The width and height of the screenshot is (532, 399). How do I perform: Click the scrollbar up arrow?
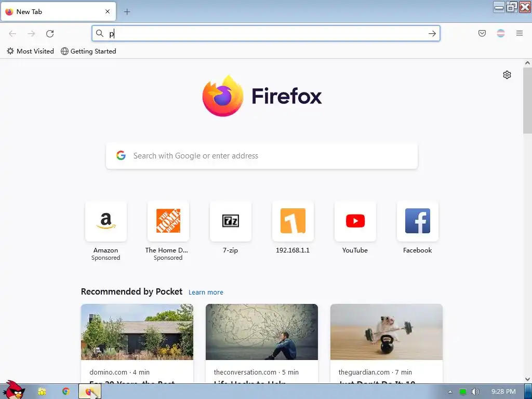click(527, 63)
